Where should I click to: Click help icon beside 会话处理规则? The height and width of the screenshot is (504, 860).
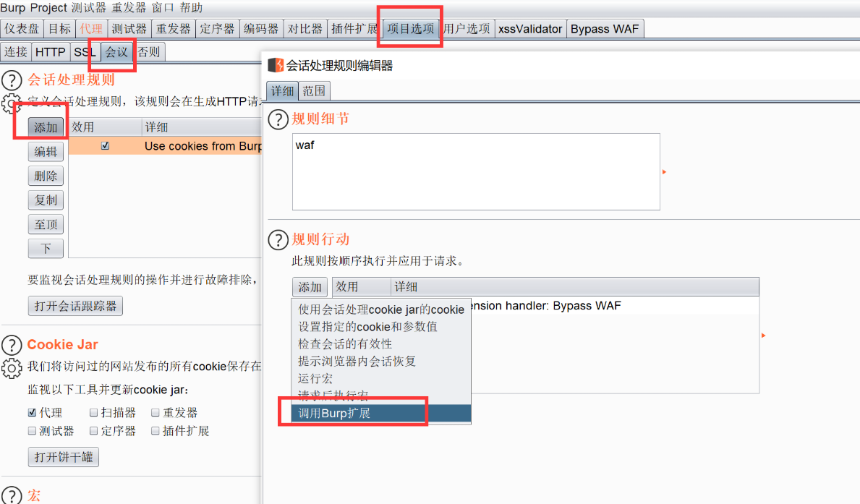click(12, 80)
